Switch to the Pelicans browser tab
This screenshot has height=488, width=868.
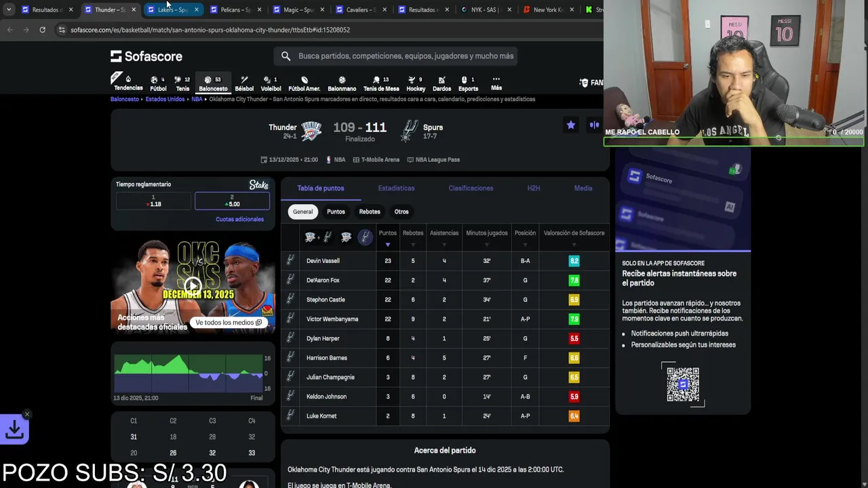click(x=235, y=9)
